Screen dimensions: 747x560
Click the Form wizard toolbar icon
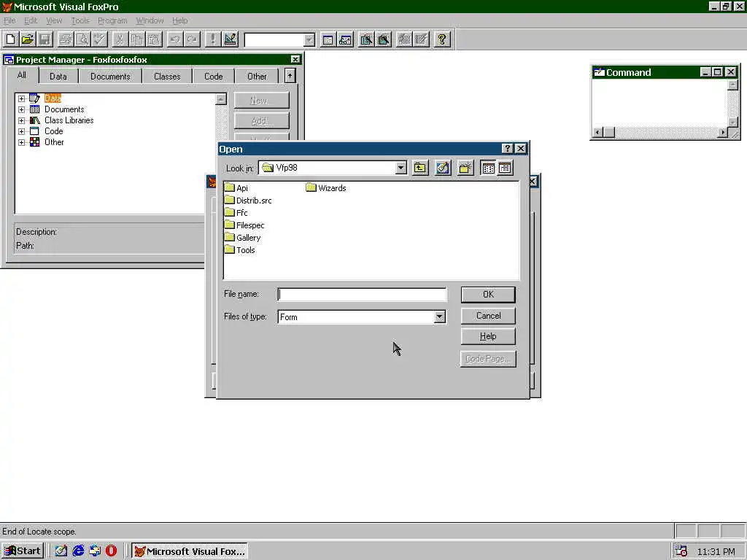pos(366,39)
